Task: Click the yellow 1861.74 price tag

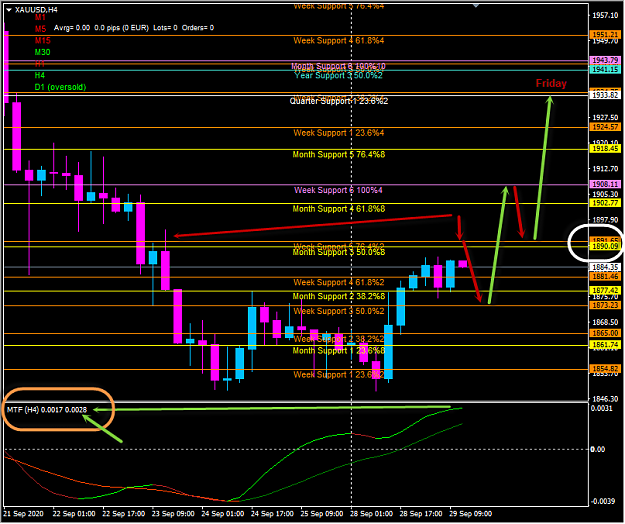Action: (x=605, y=345)
